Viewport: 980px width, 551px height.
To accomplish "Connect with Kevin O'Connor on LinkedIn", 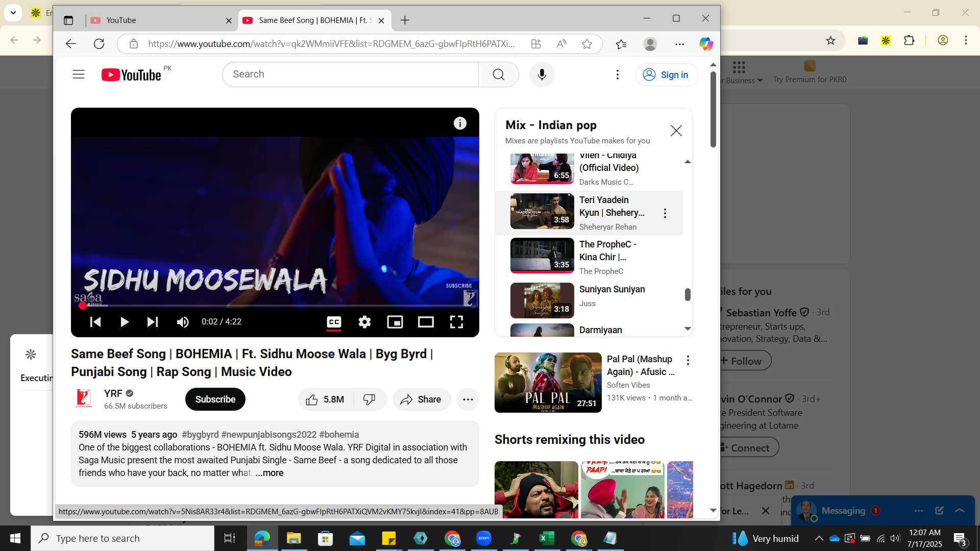I will tap(747, 447).
